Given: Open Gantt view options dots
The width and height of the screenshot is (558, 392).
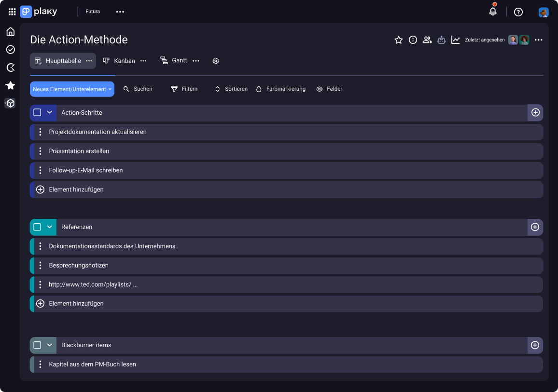Looking at the screenshot, I should coord(195,61).
